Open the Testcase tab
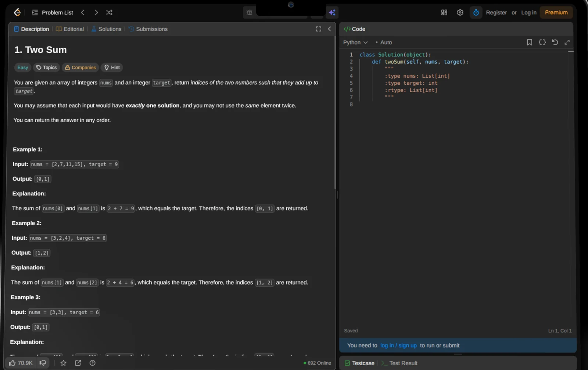This screenshot has height=370, width=588. [x=360, y=363]
